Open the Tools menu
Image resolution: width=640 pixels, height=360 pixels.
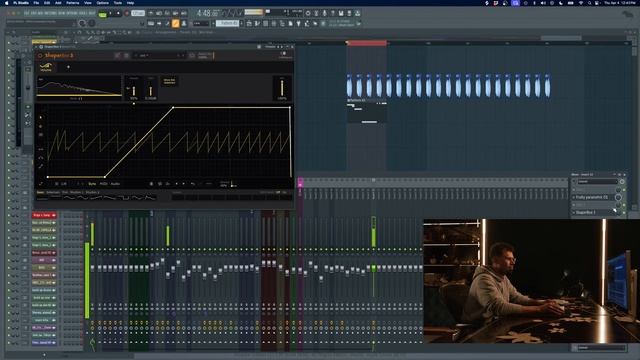(118, 3)
